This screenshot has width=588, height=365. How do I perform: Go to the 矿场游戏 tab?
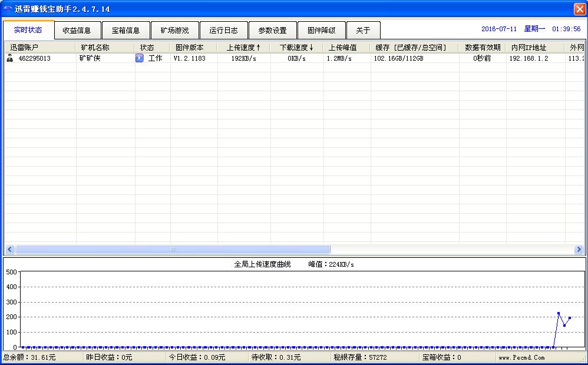175,31
